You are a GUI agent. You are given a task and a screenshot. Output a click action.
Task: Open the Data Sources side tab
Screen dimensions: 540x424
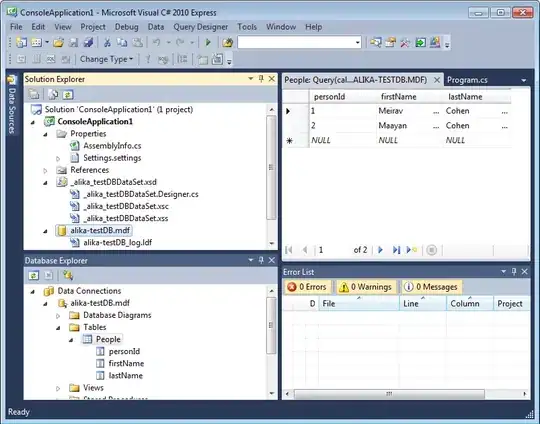point(11,104)
